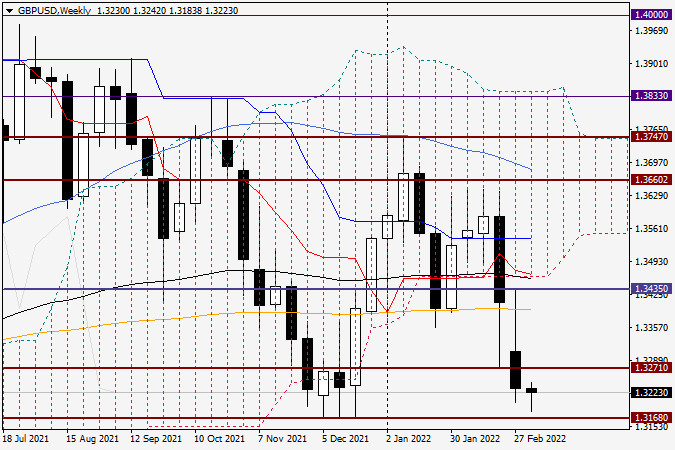Click the GBPUSD,Weekly chart title text
Image resolution: width=675 pixels, height=450 pixels.
pos(54,10)
